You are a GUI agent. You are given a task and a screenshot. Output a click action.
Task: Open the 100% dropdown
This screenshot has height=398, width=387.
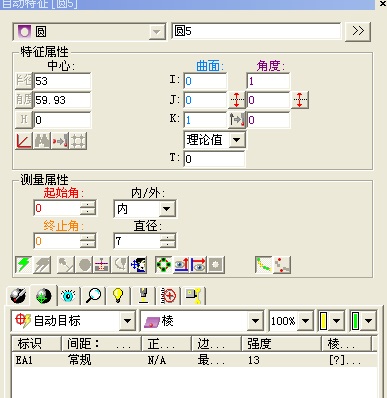[305, 321]
